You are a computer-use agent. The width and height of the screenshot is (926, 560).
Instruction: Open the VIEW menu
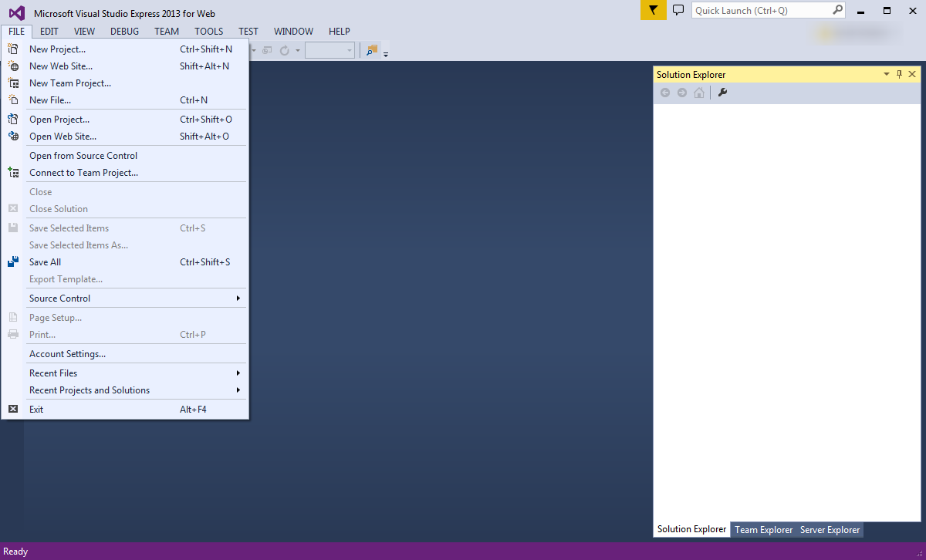coord(85,32)
